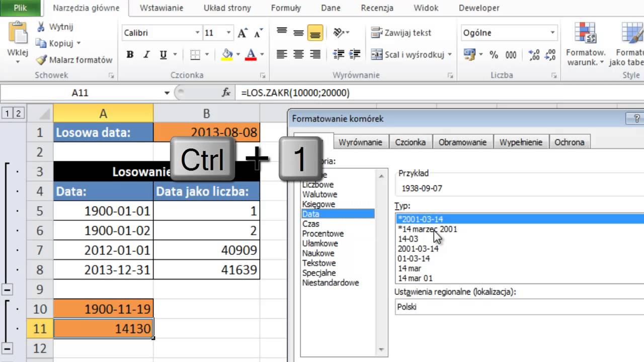Open the fill color dropdown arrow
The width and height of the screenshot is (644, 362).
pos(237,54)
